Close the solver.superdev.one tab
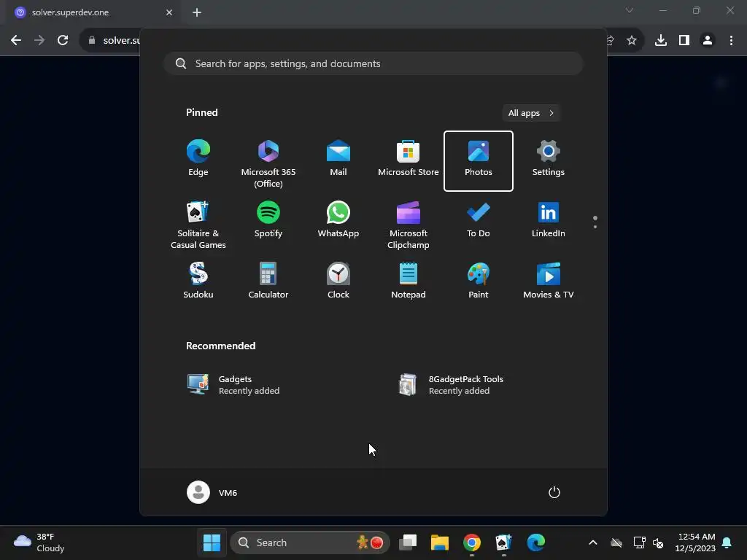The image size is (747, 560). (x=169, y=12)
